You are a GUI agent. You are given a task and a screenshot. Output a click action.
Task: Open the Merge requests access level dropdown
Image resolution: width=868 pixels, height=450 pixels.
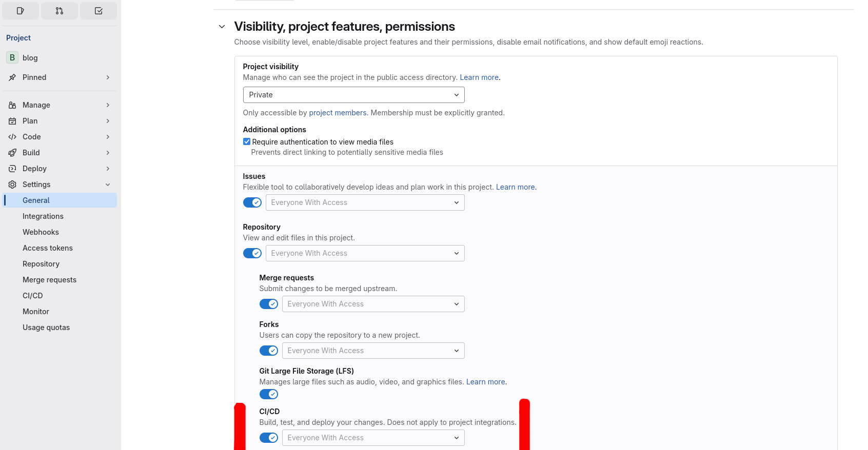pyautogui.click(x=373, y=304)
